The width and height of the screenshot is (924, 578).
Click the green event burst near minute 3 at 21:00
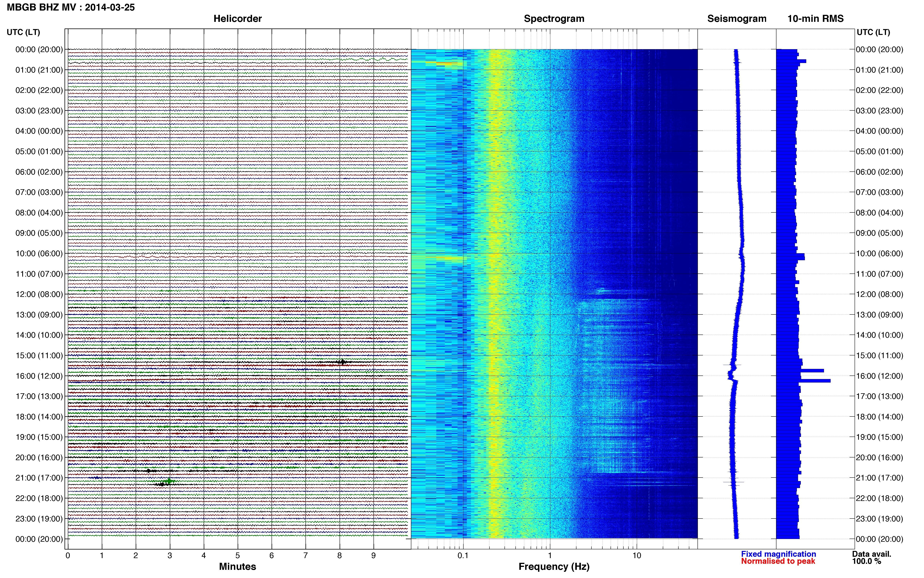[169, 481]
